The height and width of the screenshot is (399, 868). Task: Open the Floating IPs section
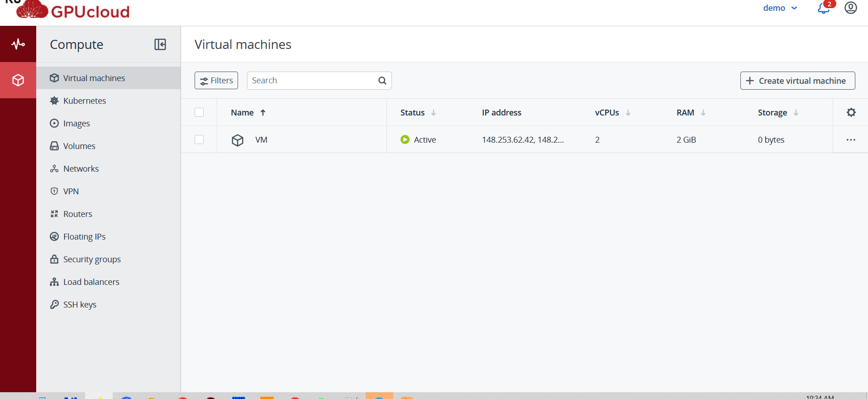coord(109,236)
